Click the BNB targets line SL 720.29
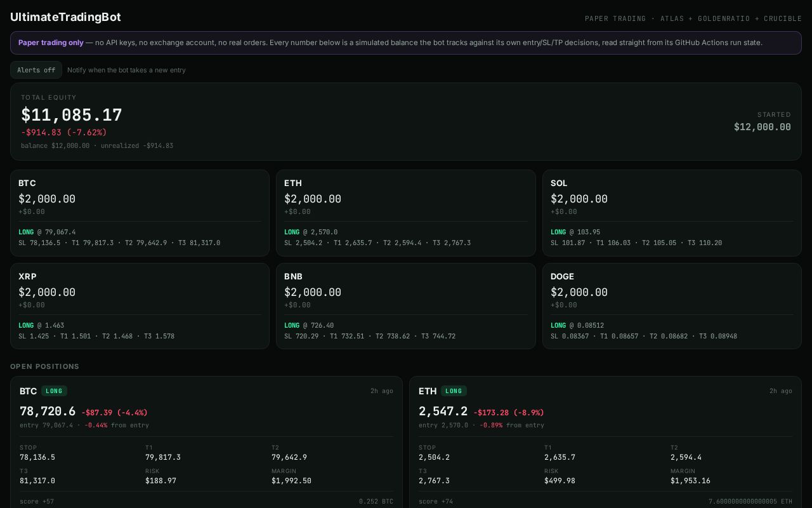This screenshot has width=812, height=508. [370, 336]
